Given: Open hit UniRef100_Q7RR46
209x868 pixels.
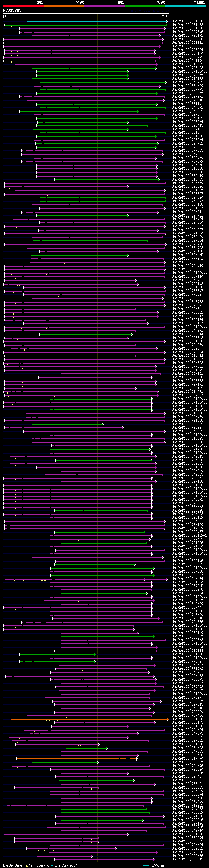Looking at the screenshot, I should tap(187, 820).
